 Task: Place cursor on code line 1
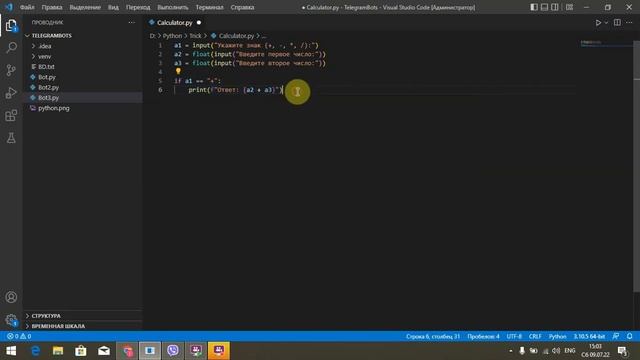pos(246,45)
